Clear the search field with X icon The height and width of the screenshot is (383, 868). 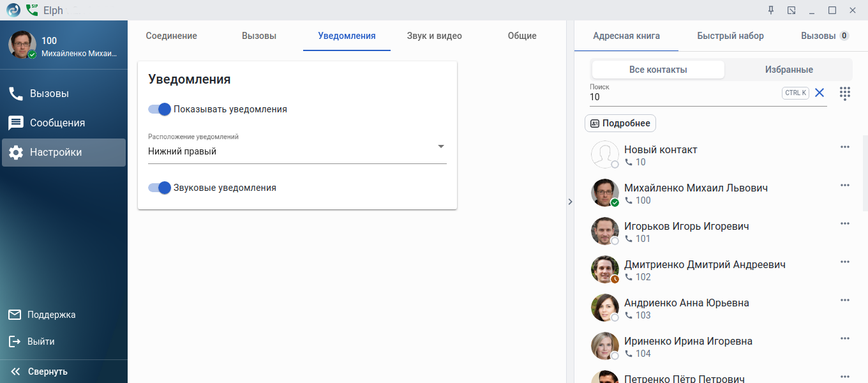819,93
